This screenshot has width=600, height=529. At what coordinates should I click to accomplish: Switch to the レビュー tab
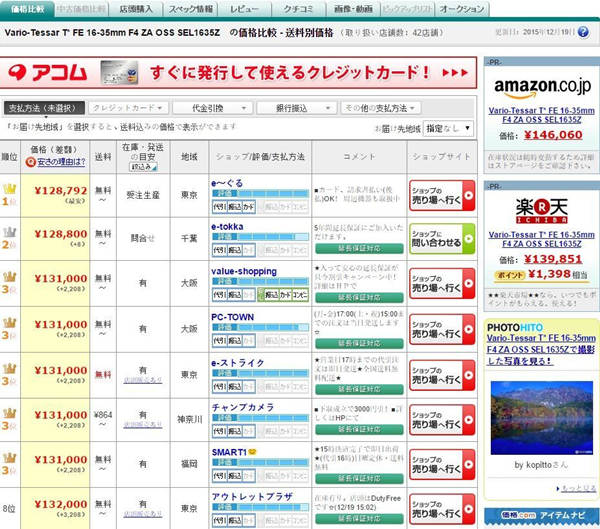tap(245, 9)
